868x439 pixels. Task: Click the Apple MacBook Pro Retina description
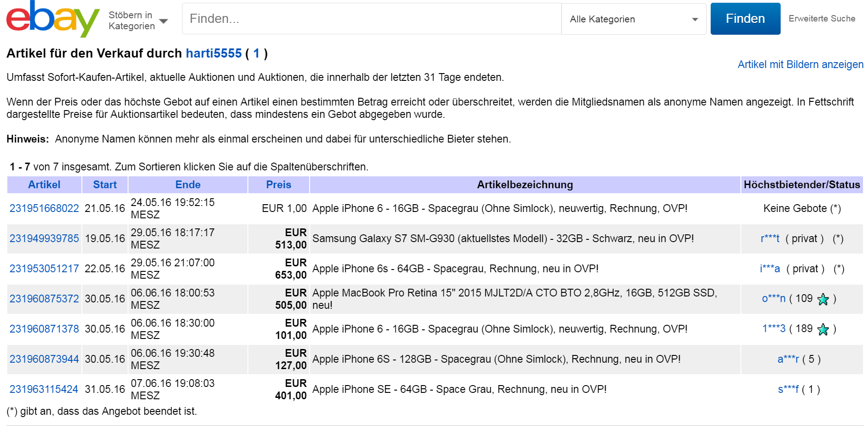(514, 299)
